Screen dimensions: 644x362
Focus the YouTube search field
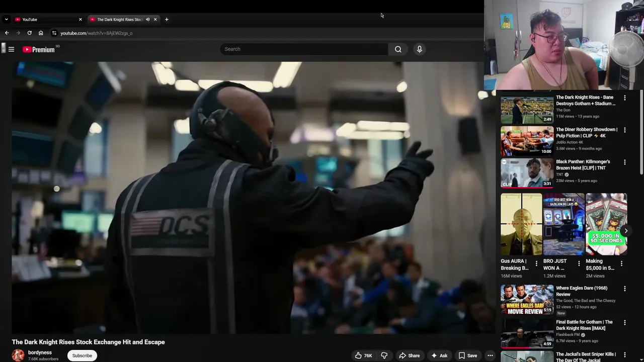tap(304, 49)
